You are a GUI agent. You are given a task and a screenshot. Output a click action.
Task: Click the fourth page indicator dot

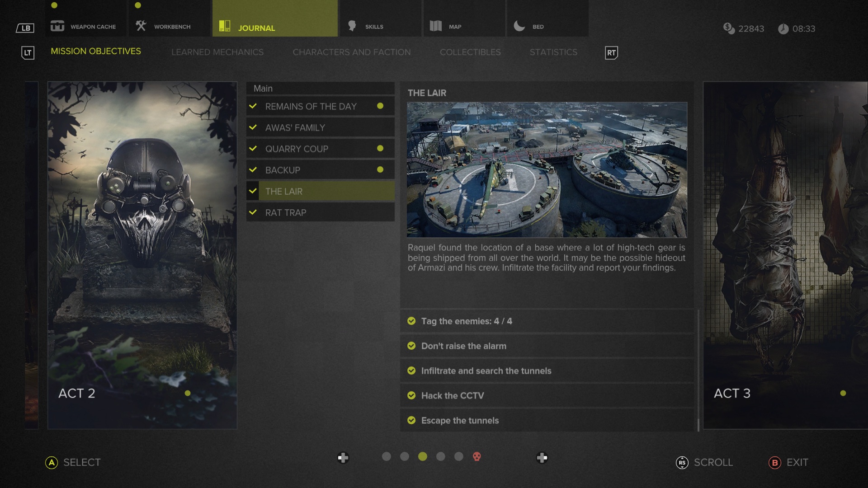(x=441, y=456)
